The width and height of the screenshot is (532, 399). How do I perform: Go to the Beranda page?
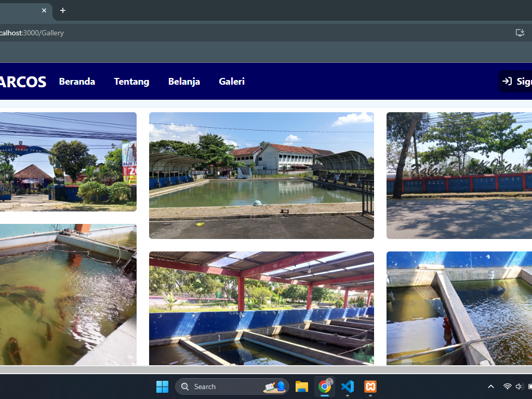[77, 82]
